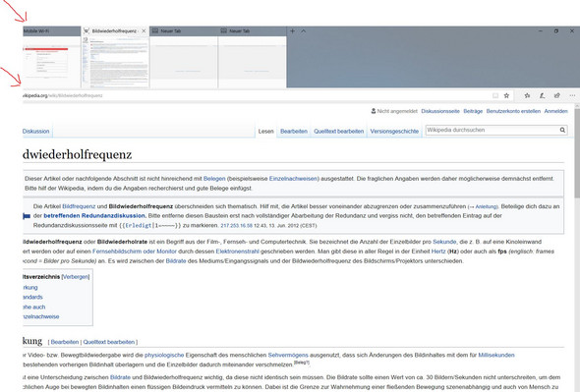Viewport: 580px width, 392px height.
Task: Follow the Belegen link
Action: tap(214, 179)
